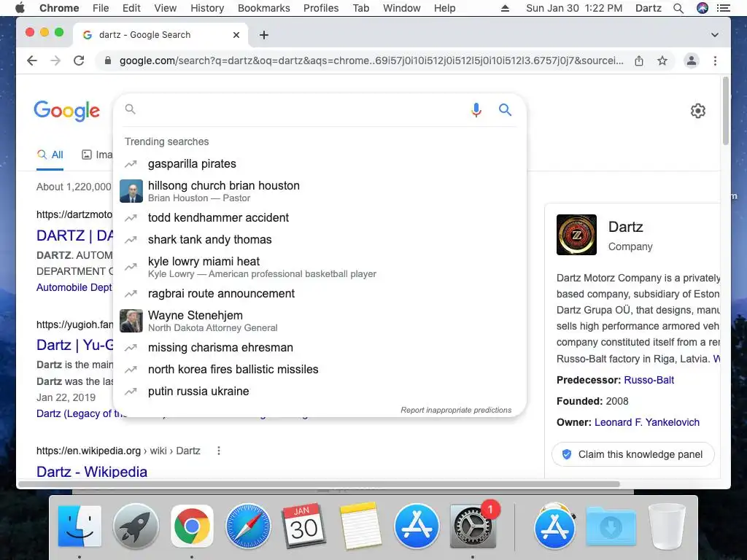
Task: Bookmark this page with star icon
Action: click(662, 61)
